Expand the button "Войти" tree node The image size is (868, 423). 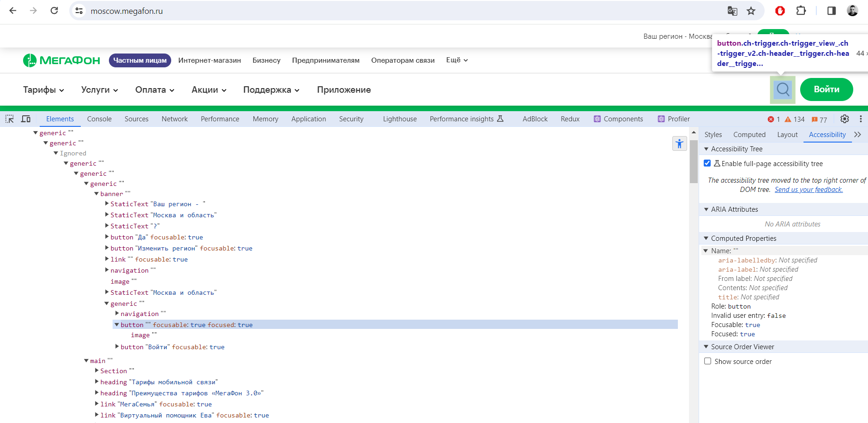point(117,346)
